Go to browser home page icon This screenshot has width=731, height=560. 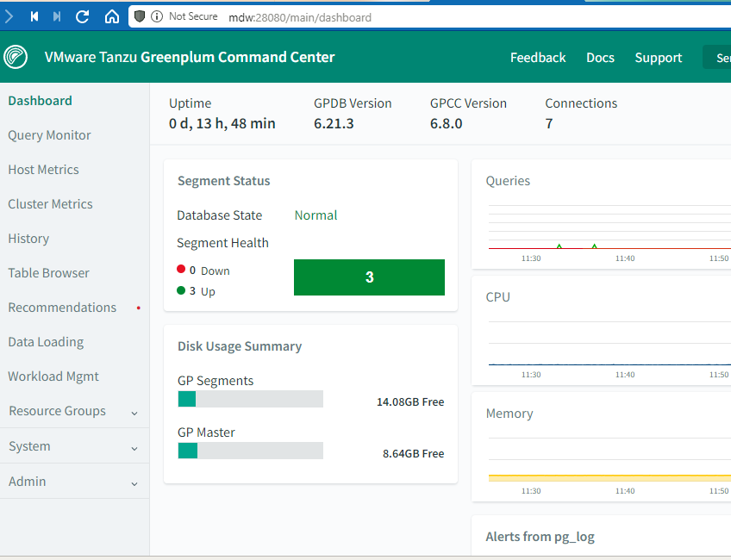[112, 16]
